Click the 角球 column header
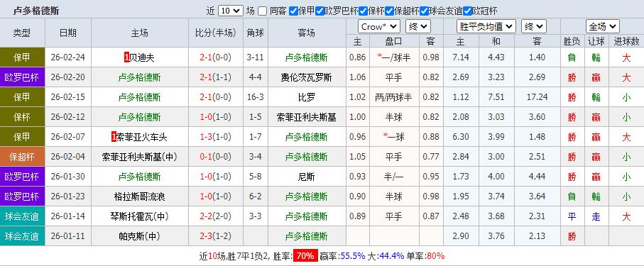 pyautogui.click(x=256, y=33)
